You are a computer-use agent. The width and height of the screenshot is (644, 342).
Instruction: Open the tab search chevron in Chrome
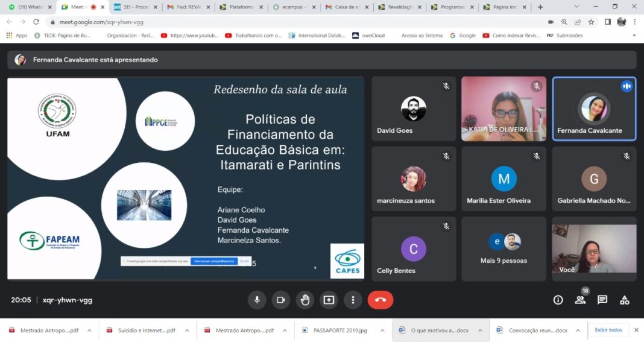[x=576, y=7]
